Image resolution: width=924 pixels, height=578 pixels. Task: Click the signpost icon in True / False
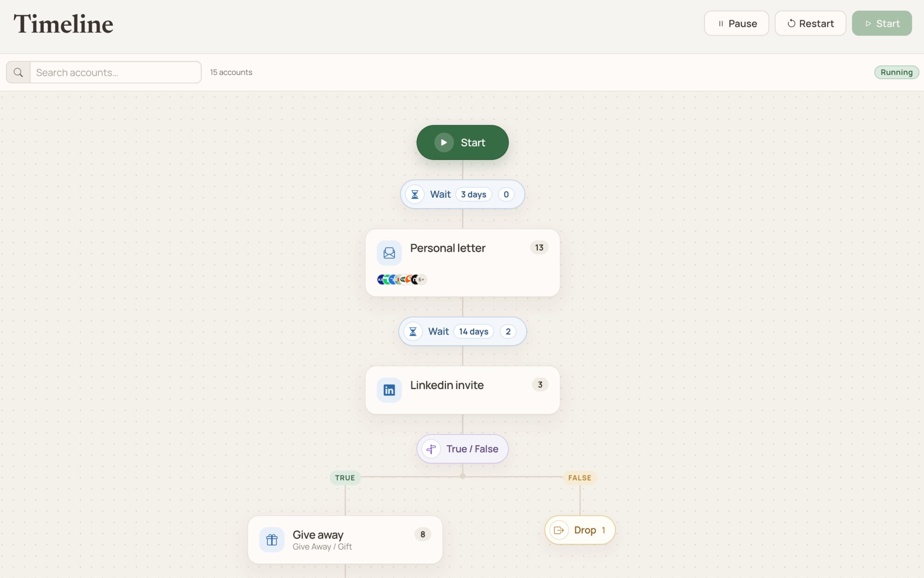tap(431, 449)
